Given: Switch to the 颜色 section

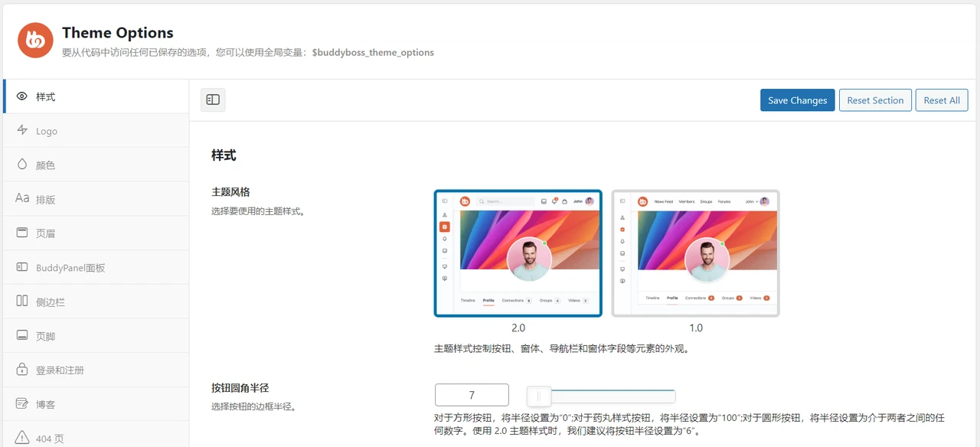Looking at the screenshot, I should click(x=96, y=165).
